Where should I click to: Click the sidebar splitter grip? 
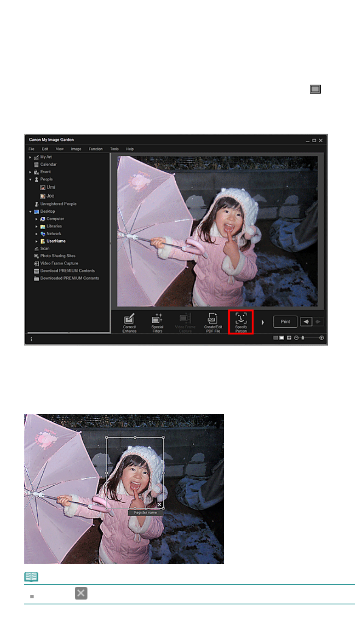pyautogui.click(x=111, y=243)
